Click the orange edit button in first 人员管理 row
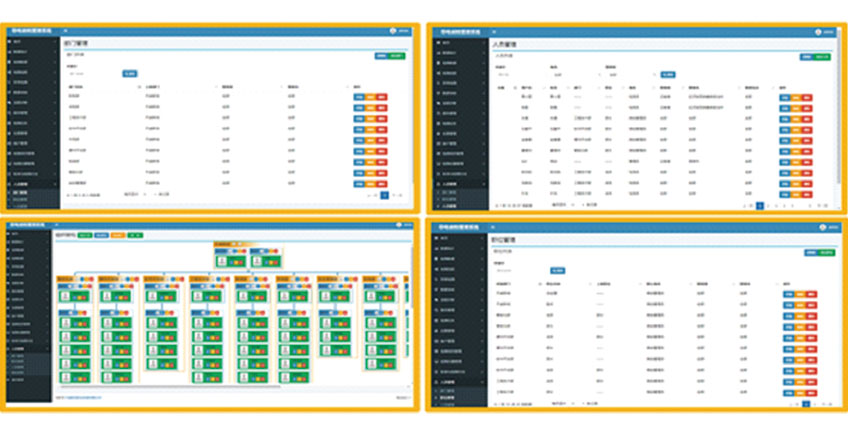This screenshot has height=432, width=848. point(793,97)
